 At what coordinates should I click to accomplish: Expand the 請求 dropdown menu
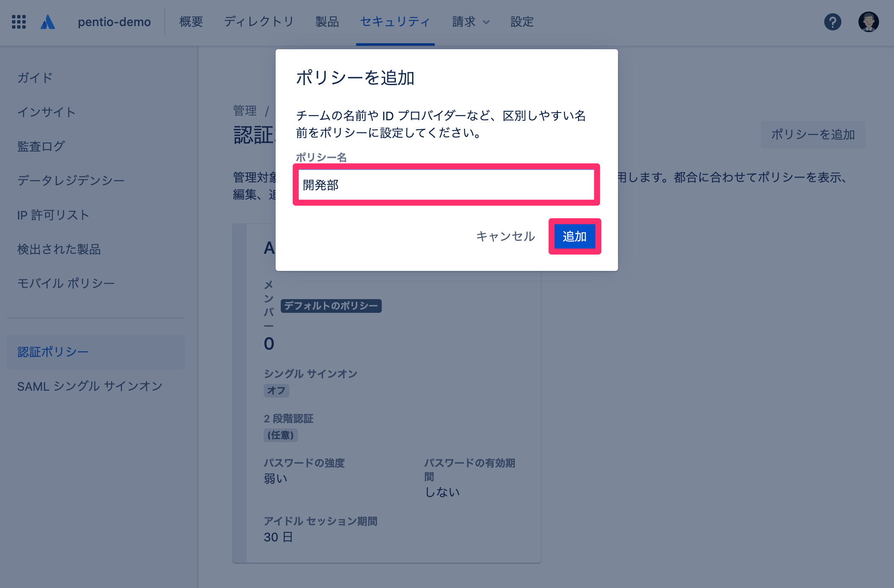[x=471, y=22]
